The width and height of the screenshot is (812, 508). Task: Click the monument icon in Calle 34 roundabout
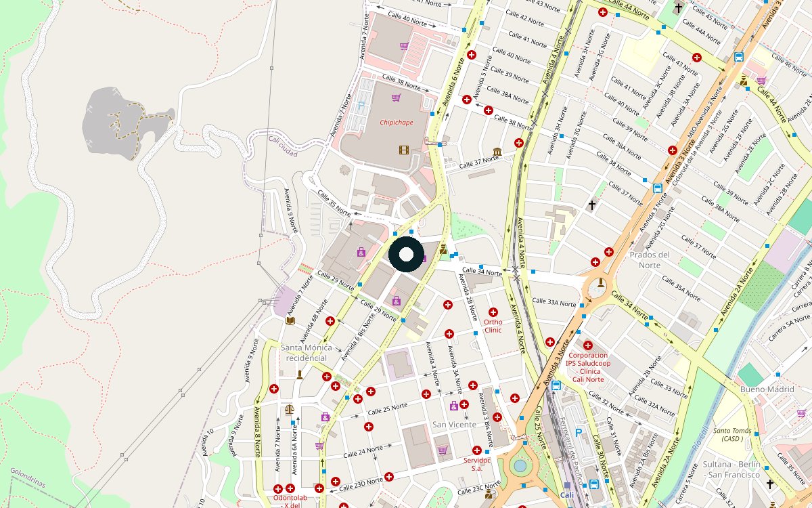point(600,283)
